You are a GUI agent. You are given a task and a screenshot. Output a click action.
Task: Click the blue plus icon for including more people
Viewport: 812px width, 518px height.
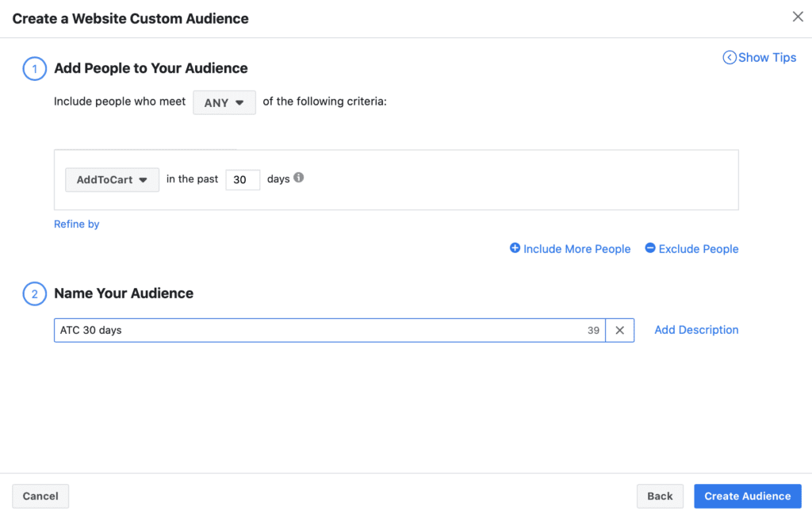(x=515, y=248)
